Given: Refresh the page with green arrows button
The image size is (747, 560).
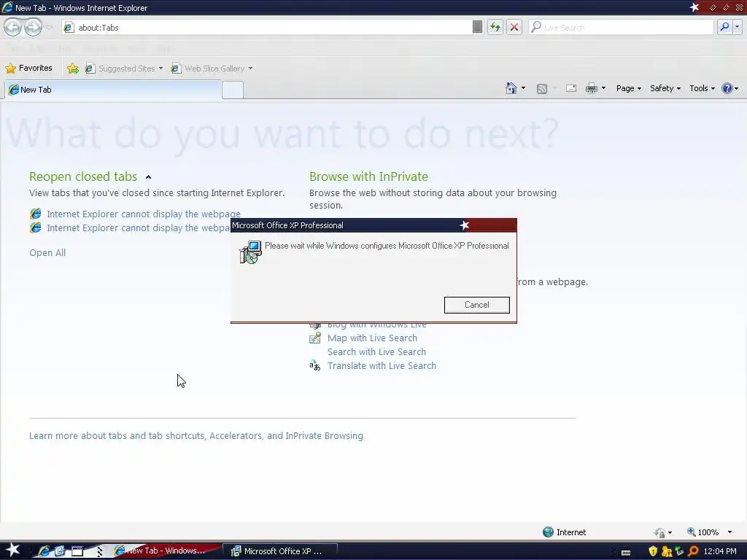Looking at the screenshot, I should [495, 27].
